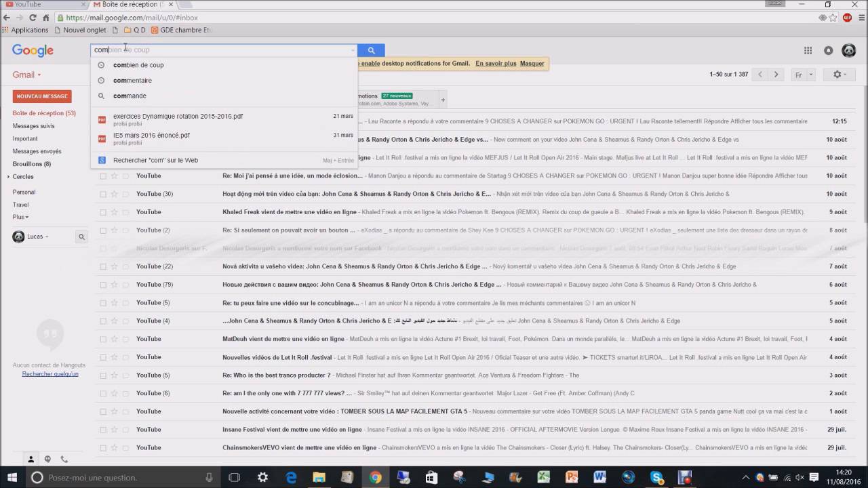Choose suggestion 'commentaire'
The image size is (868, 488).
coord(224,81)
